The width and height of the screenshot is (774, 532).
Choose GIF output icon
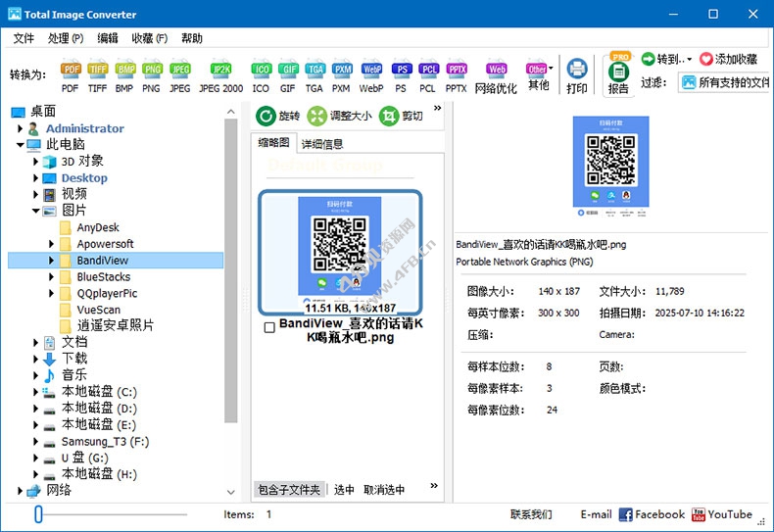point(288,75)
